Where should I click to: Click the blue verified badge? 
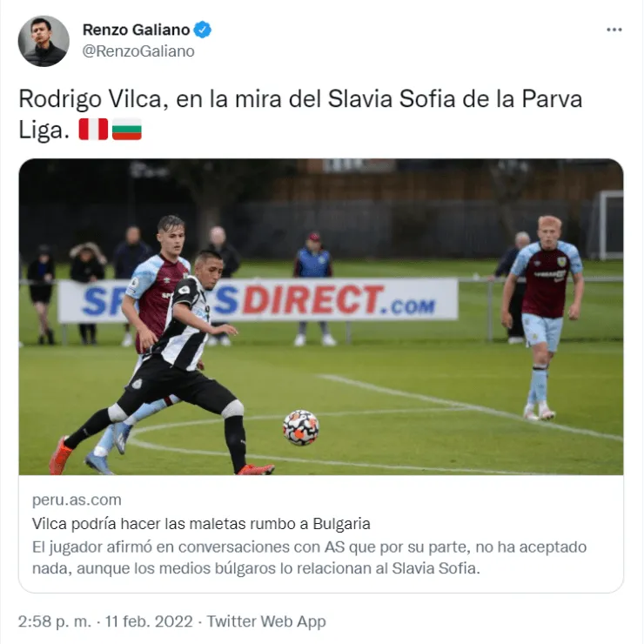click(x=203, y=30)
